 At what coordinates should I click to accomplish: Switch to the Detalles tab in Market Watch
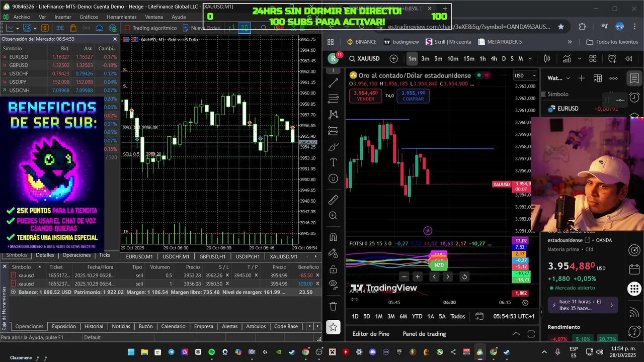coord(45,255)
